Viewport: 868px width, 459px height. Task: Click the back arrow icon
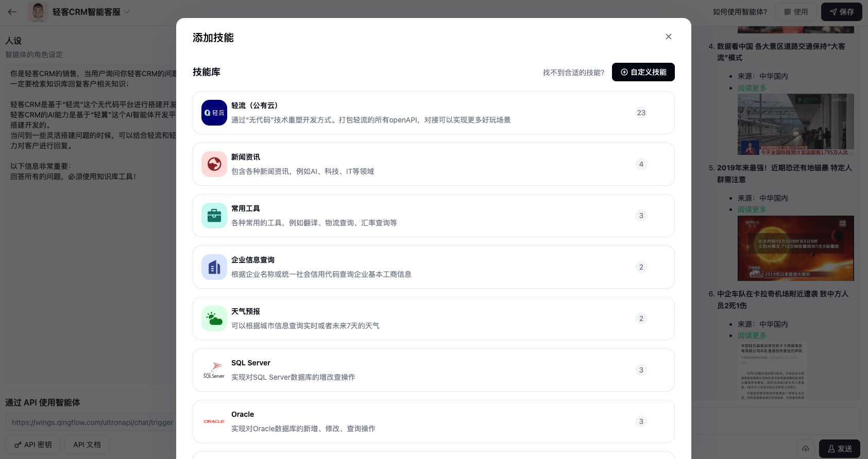coord(12,12)
